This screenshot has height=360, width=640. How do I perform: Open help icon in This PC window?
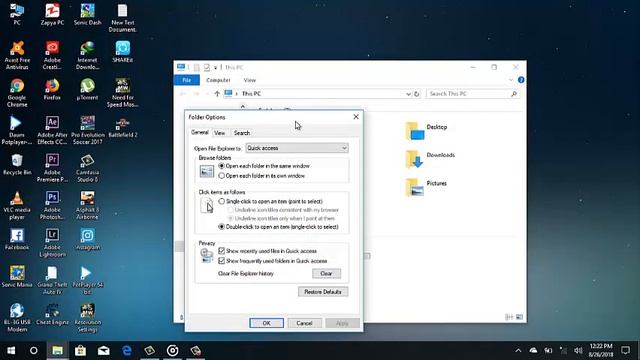521,80
